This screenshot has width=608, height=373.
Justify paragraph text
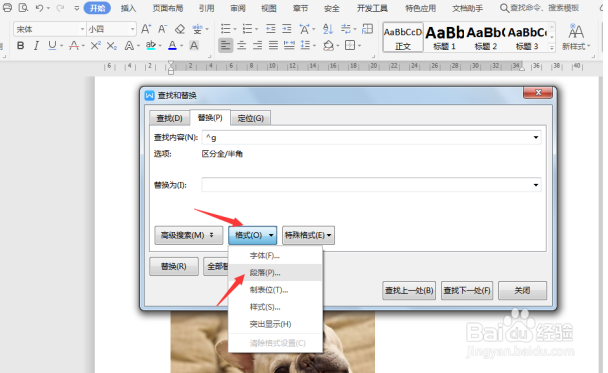pos(273,46)
